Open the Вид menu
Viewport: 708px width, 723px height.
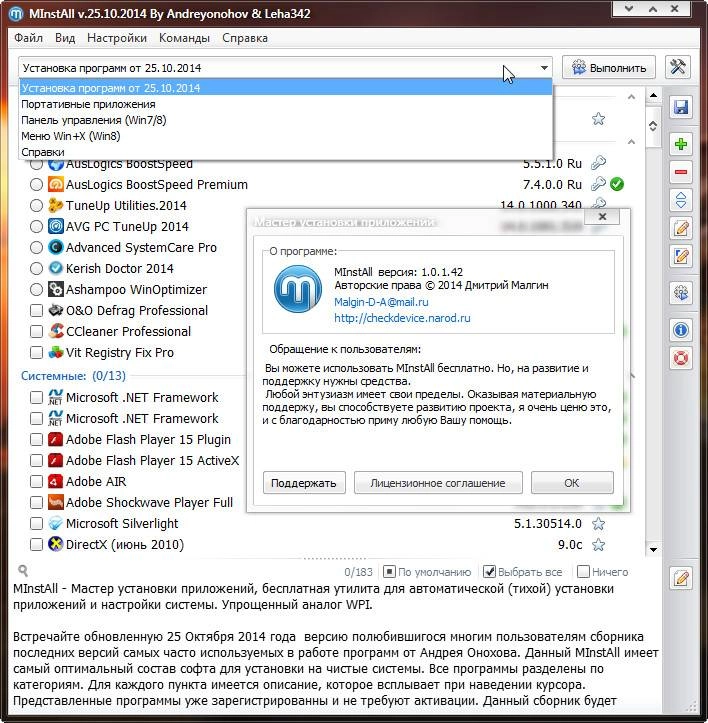pos(65,38)
